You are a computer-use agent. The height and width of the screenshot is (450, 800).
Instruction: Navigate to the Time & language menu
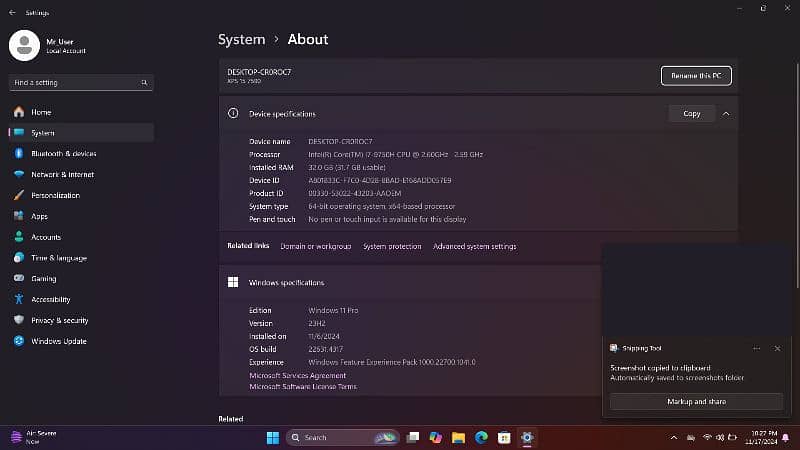[x=58, y=258]
